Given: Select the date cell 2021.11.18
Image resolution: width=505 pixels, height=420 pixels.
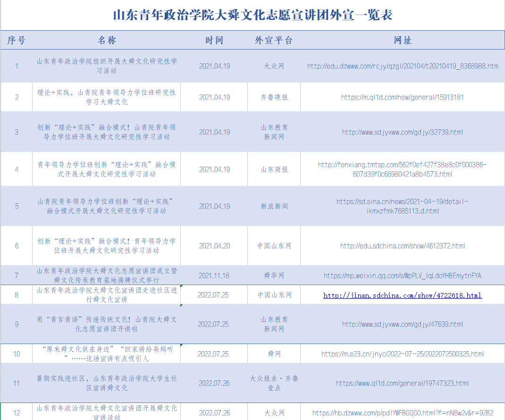Looking at the screenshot, I should click(x=214, y=276).
